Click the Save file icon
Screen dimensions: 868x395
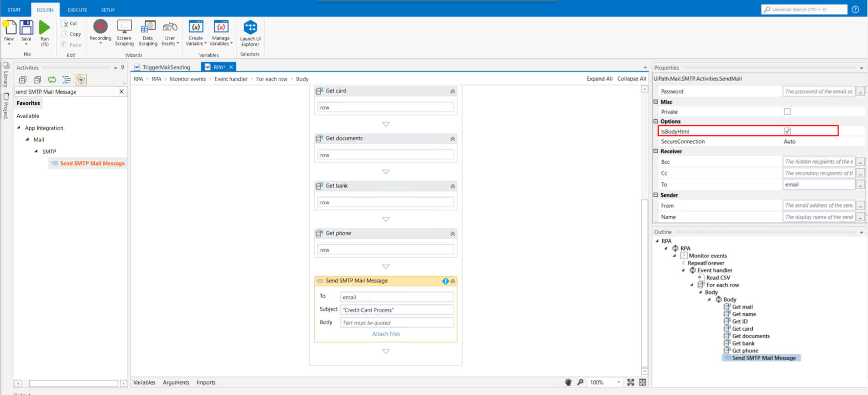26,27
